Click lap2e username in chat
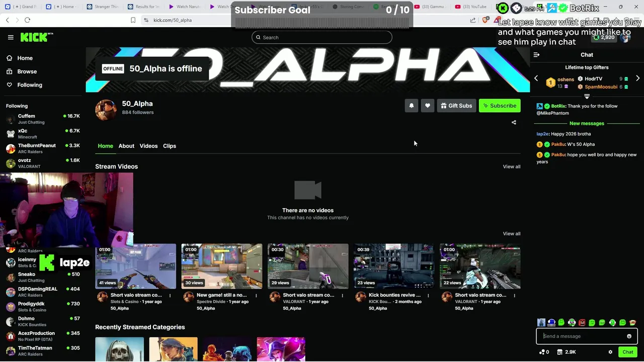The height and width of the screenshot is (362, 644). coord(542,134)
